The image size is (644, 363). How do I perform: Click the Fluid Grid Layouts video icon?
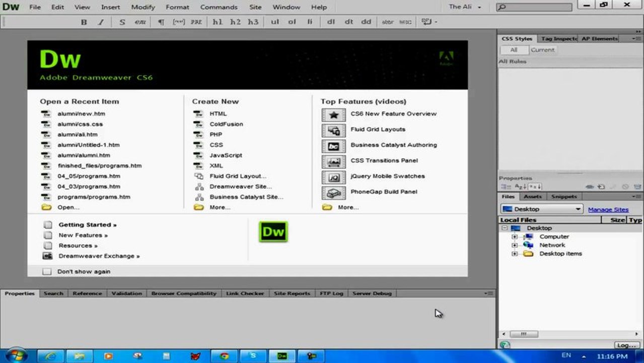point(333,130)
